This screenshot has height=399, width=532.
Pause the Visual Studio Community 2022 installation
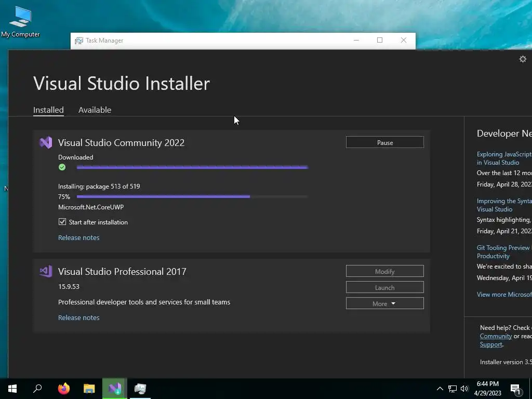[385, 142]
